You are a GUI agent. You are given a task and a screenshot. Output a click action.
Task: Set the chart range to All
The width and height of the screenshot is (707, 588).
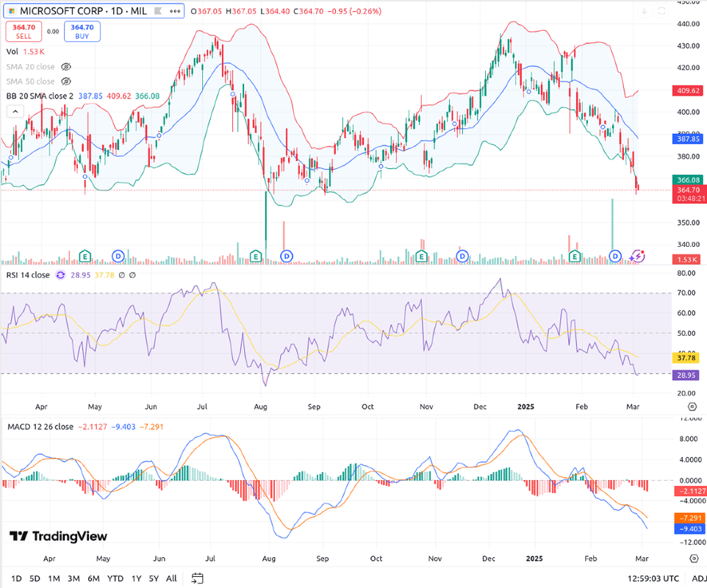[x=171, y=578]
